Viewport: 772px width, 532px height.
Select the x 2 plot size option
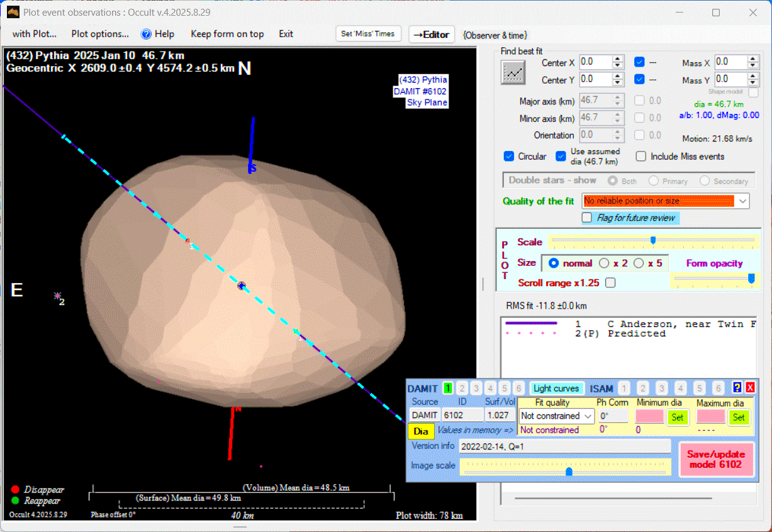[604, 263]
